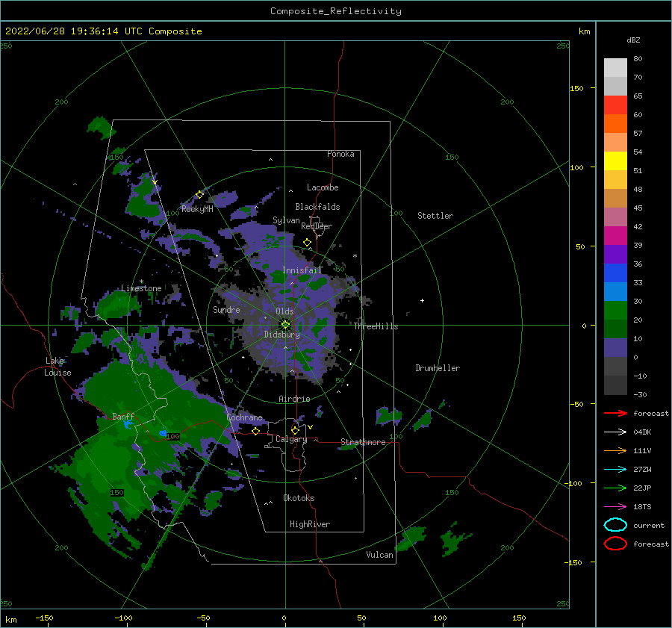The height and width of the screenshot is (628, 672).
Task: Click the Innisfail label
Action: pyautogui.click(x=302, y=270)
